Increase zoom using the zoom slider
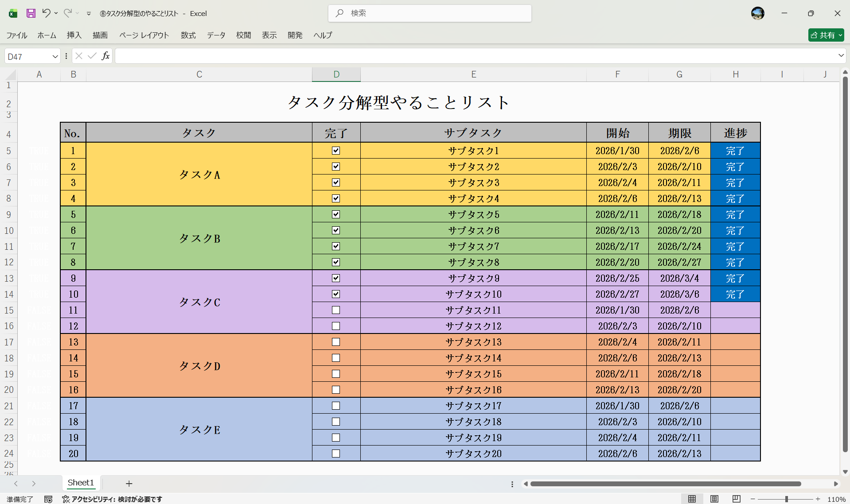The image size is (850, 504). (x=818, y=499)
